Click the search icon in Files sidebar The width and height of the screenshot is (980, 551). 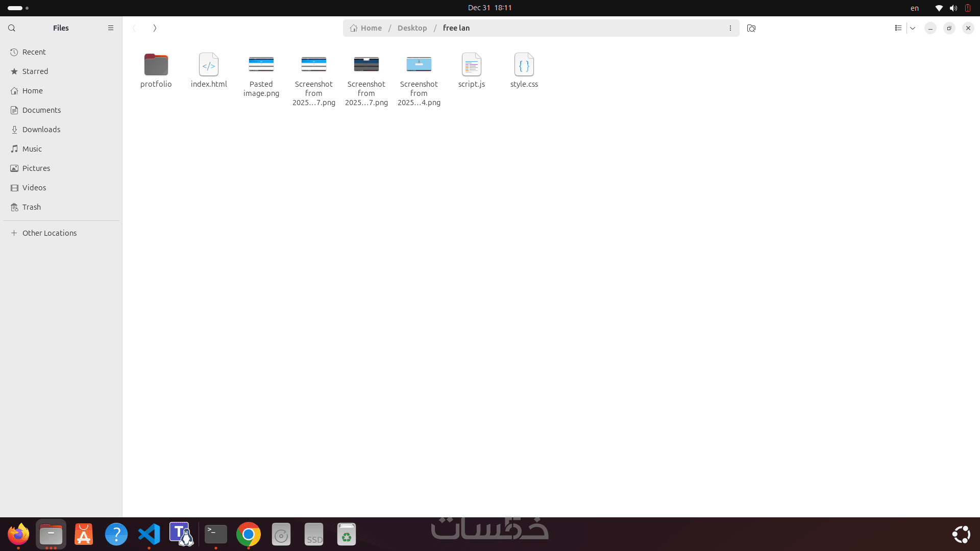coord(12,28)
